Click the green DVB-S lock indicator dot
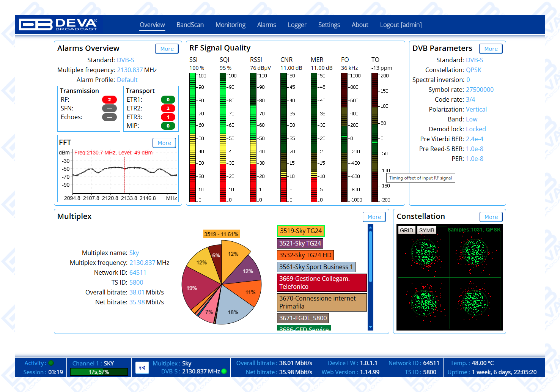Screen dimensions: 560x392 point(224,371)
